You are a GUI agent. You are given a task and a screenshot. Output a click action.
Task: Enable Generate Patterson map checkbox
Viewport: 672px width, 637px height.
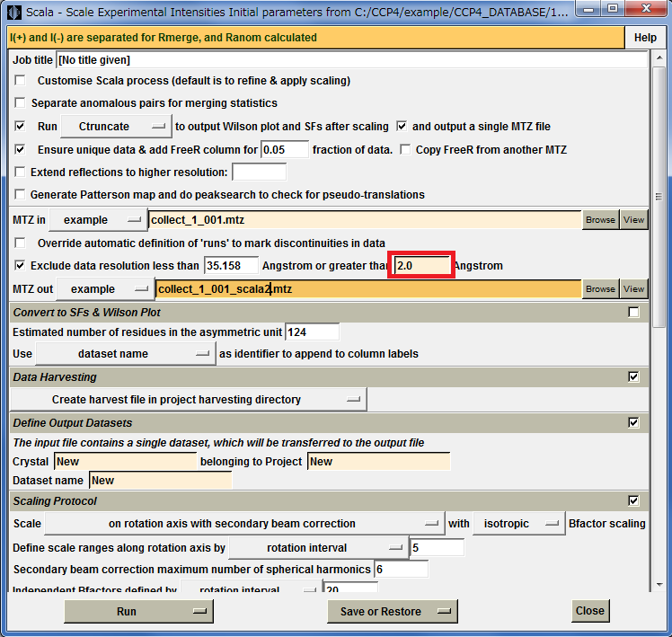point(21,195)
